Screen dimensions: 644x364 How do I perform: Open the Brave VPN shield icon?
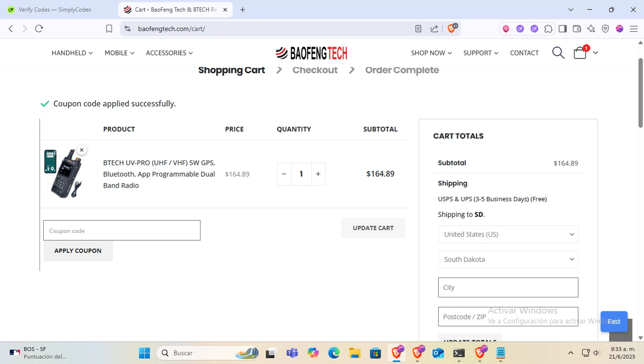605,29
